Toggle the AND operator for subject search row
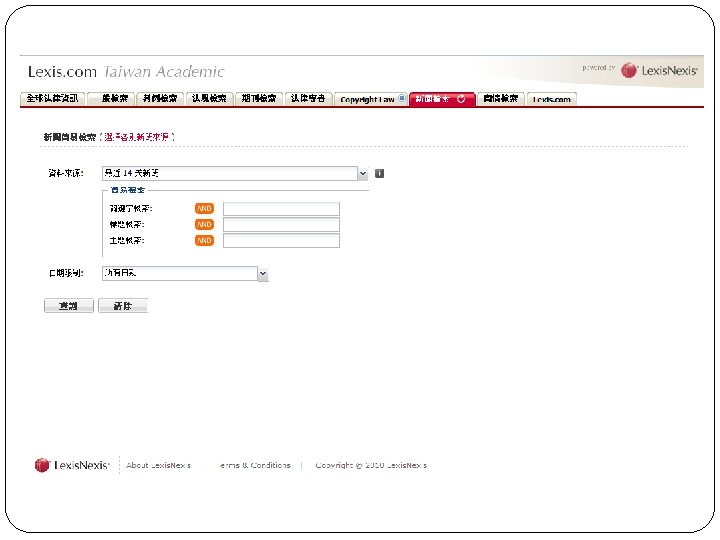The image size is (720, 540). point(204,241)
